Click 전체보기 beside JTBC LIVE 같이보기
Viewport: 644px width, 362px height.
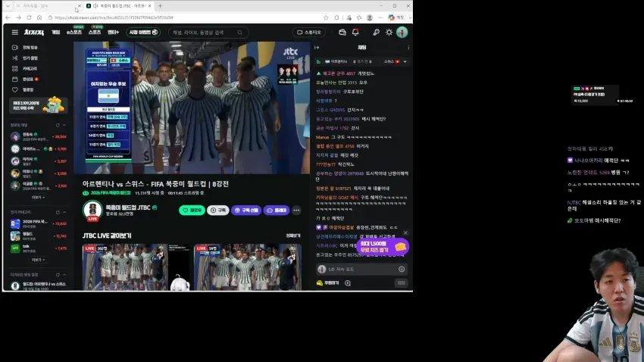pos(293,236)
